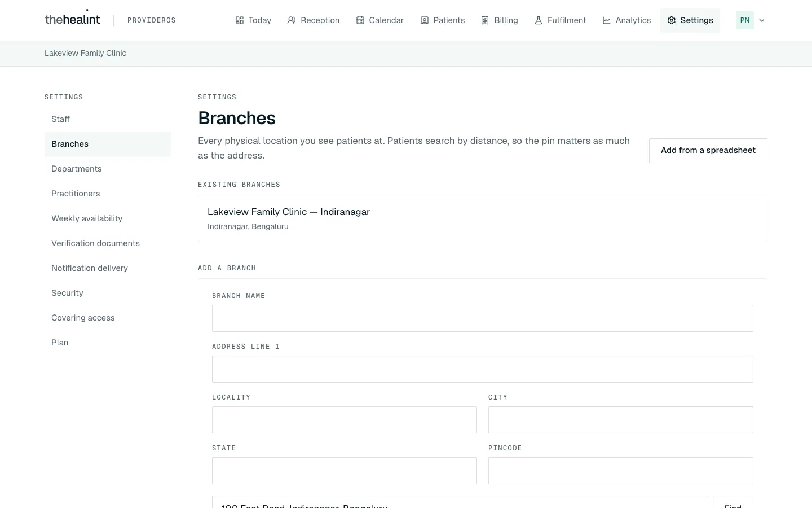The width and height of the screenshot is (812, 508).
Task: Focus the State input field
Action: point(345,471)
